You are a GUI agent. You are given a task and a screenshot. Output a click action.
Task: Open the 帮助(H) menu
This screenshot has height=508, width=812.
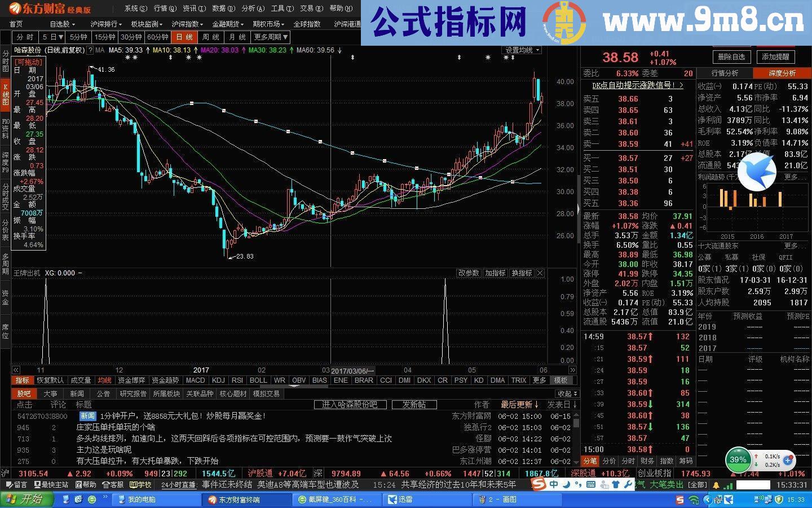coord(341,8)
